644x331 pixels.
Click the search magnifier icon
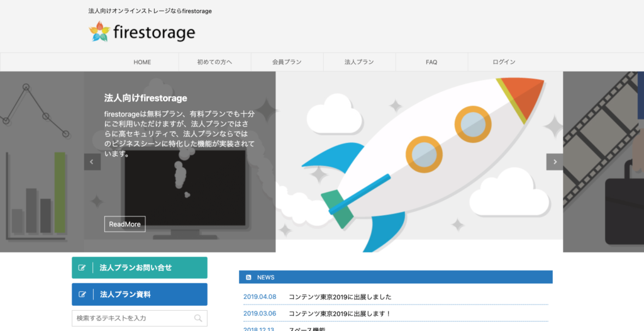(198, 318)
